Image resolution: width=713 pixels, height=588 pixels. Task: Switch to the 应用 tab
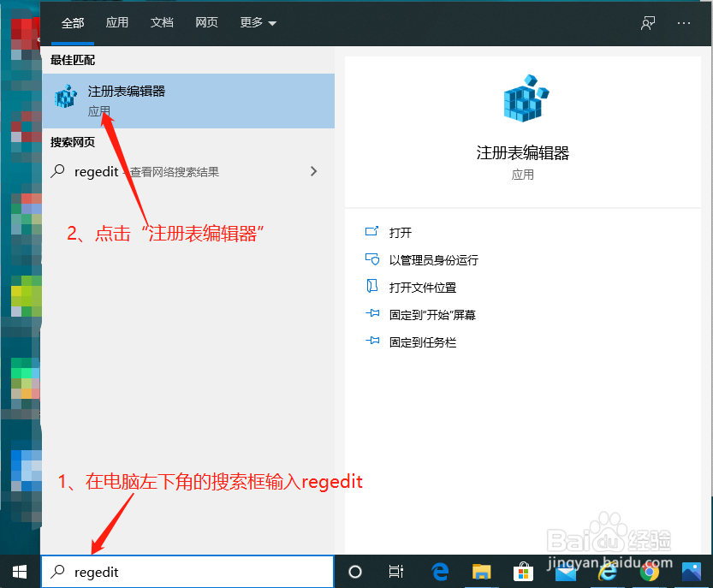click(116, 23)
